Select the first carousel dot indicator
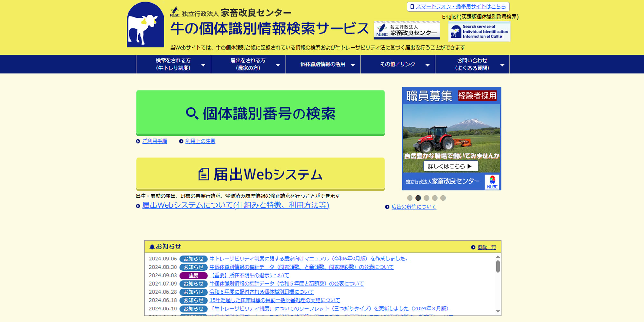The width and height of the screenshot is (644, 322). [x=410, y=198]
